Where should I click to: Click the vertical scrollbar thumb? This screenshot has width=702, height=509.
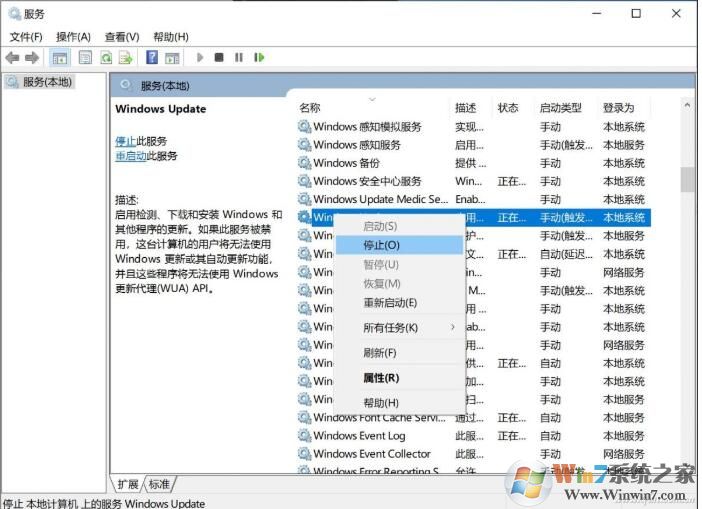click(687, 179)
